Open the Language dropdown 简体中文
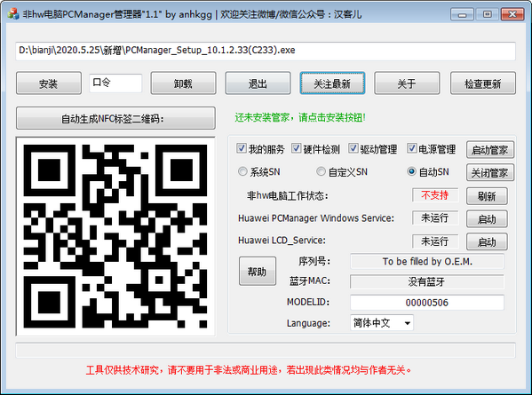 coord(382,323)
